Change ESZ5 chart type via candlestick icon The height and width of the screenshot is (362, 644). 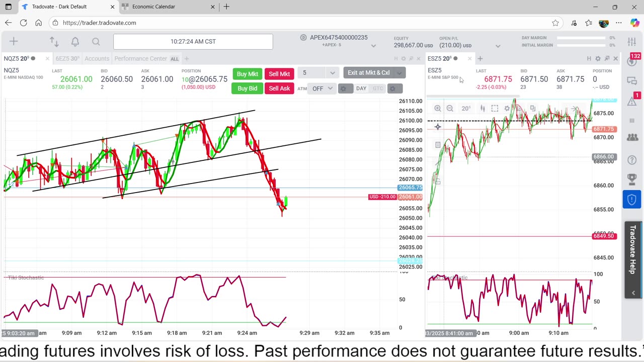[x=482, y=108]
